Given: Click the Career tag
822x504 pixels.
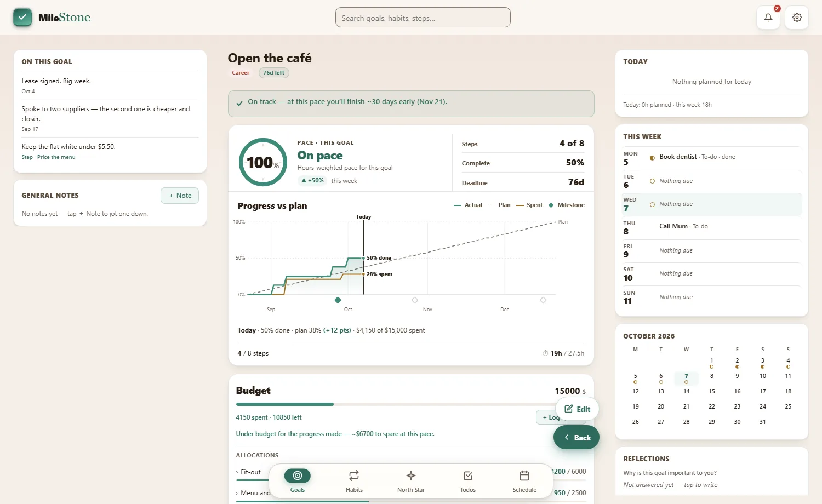Looking at the screenshot, I should coord(241,73).
